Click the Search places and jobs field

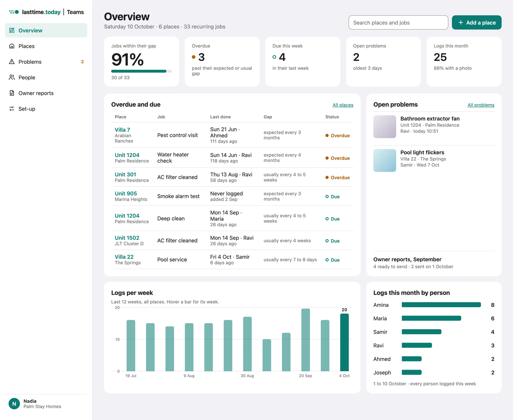(x=398, y=23)
